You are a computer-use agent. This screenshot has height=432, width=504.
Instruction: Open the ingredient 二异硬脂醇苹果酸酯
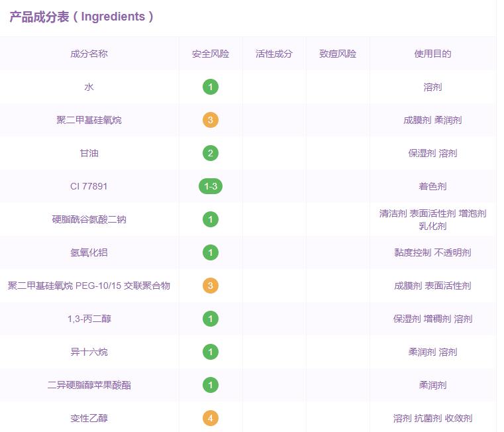[89, 385]
